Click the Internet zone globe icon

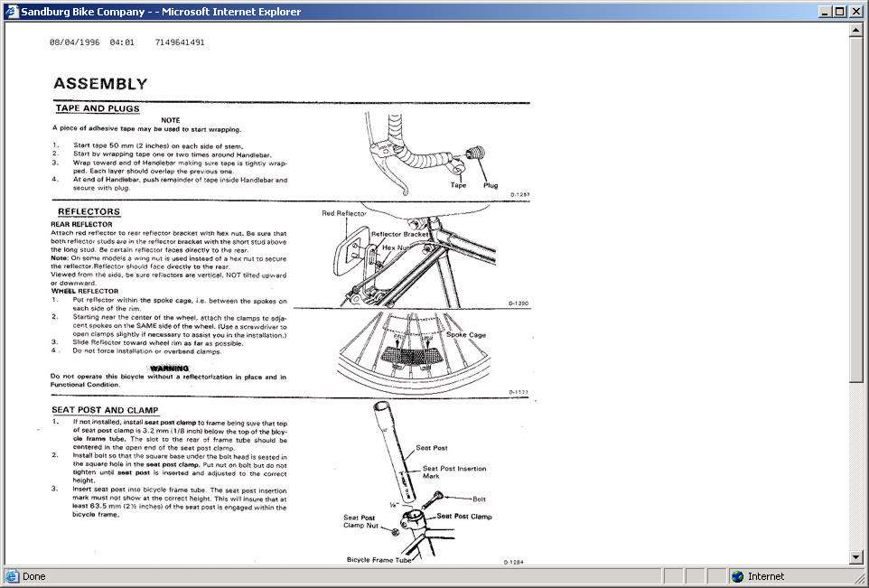point(737,576)
